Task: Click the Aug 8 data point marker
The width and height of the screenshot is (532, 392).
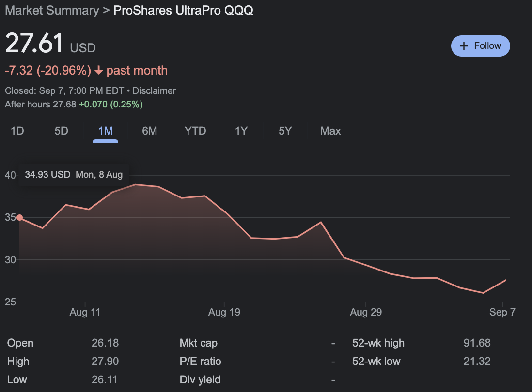Action: pos(20,217)
